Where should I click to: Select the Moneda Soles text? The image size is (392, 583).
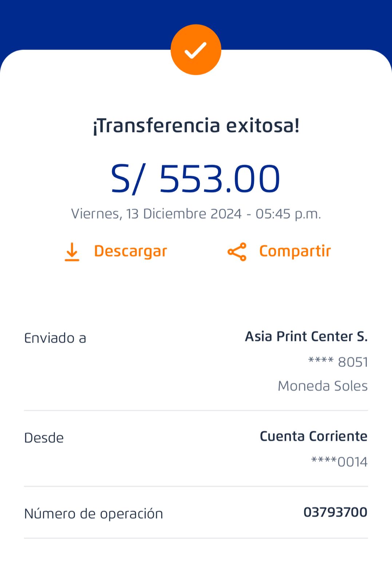click(x=322, y=386)
